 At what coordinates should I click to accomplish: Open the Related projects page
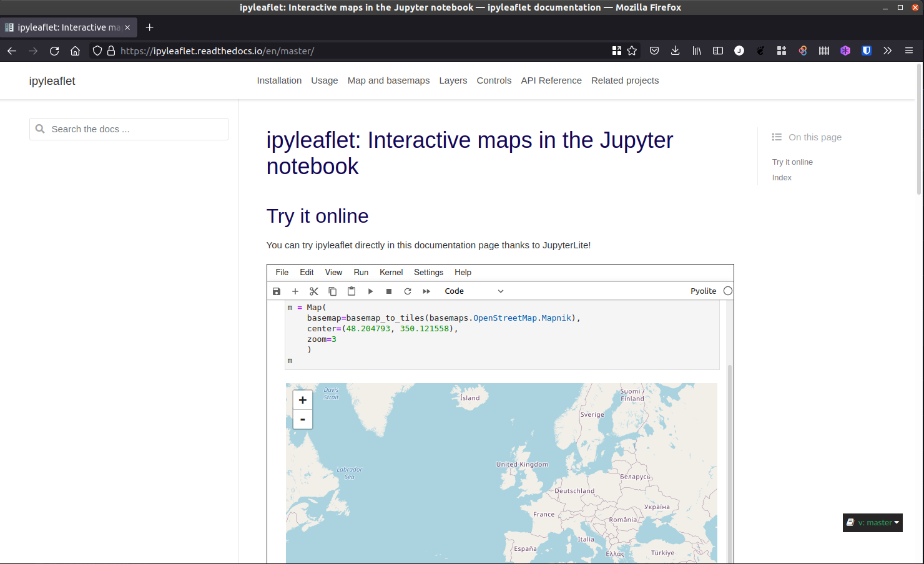(x=625, y=80)
